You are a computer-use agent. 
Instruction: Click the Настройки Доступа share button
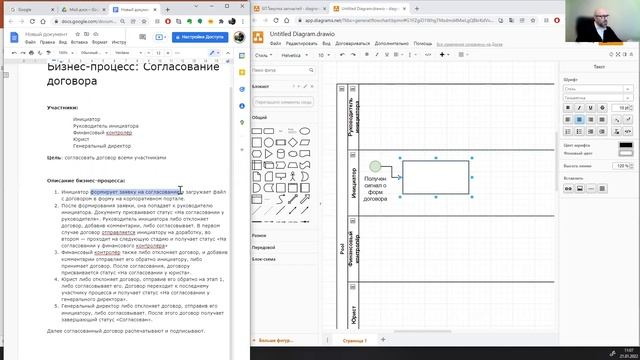point(200,37)
